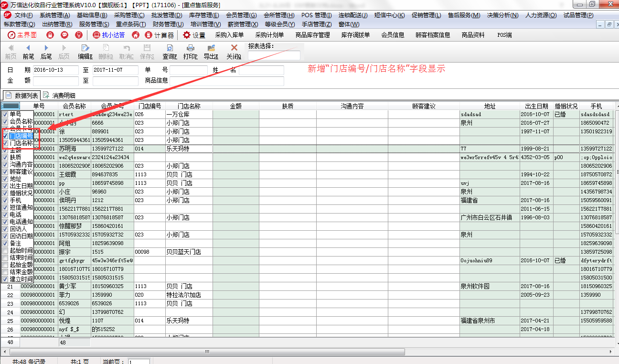Click the 取消 cancel tool
Screen dimensions: 619x364
(x=126, y=52)
